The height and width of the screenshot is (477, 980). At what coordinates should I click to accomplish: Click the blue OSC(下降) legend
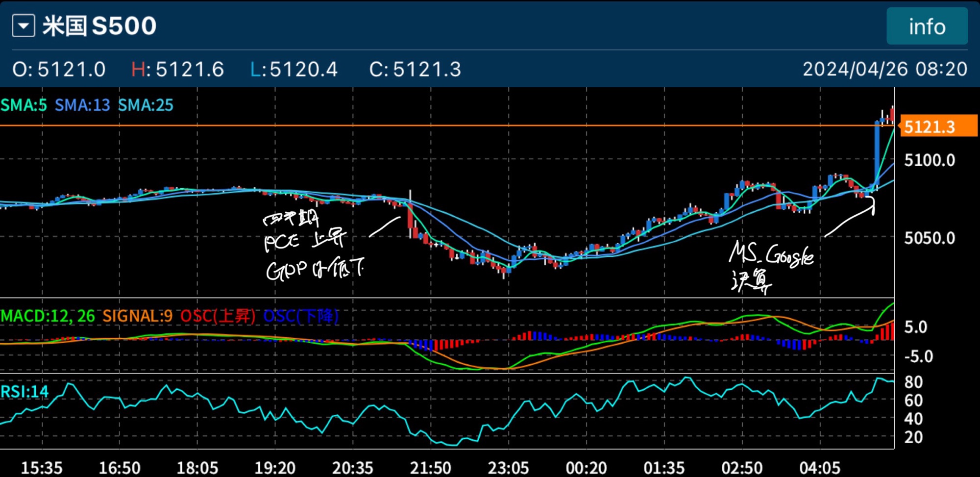pyautogui.click(x=301, y=316)
